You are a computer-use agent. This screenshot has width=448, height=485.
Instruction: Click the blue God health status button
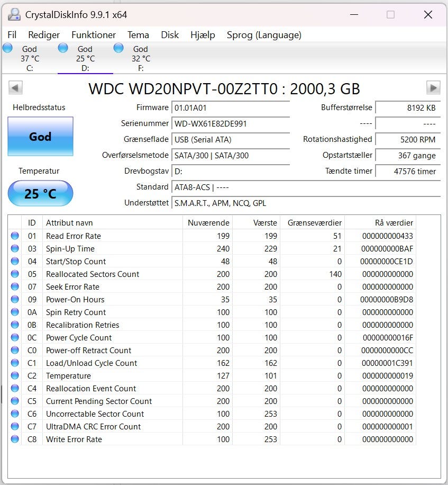[41, 137]
